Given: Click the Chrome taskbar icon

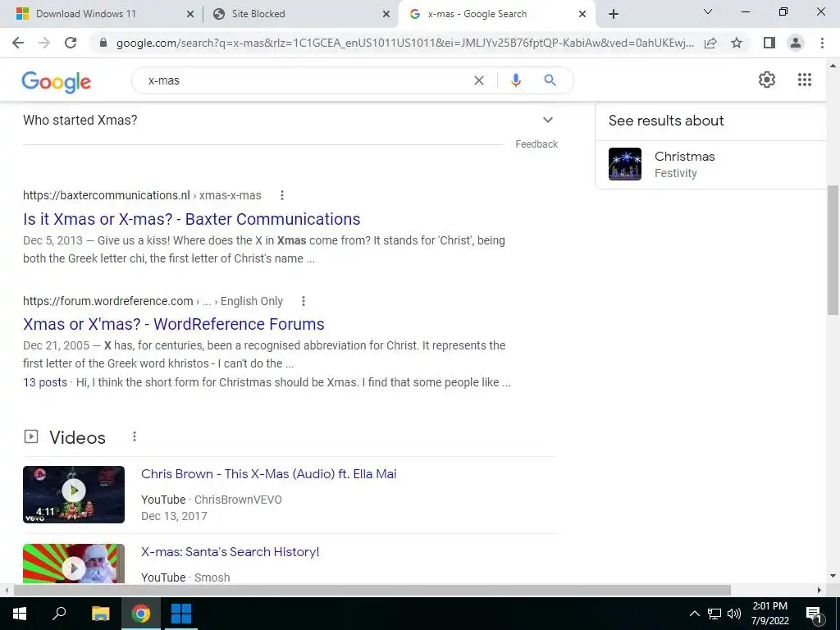Looking at the screenshot, I should (141, 614).
